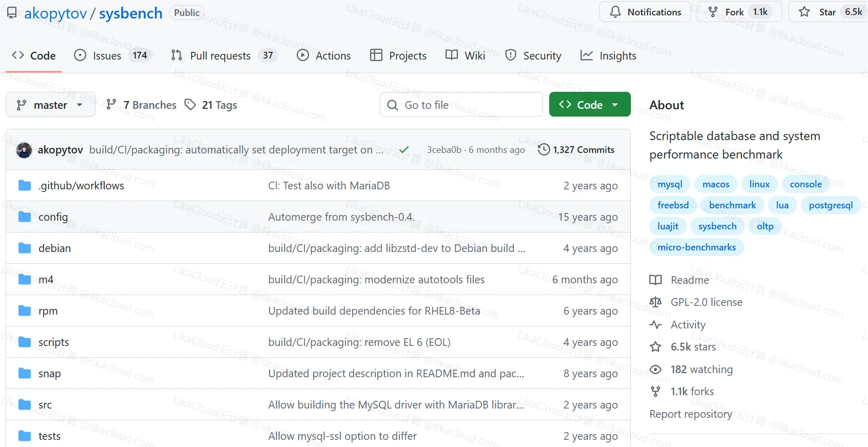The image size is (868, 447).
Task: Click the GPL-2.0 license scales icon
Action: pyautogui.click(x=655, y=302)
